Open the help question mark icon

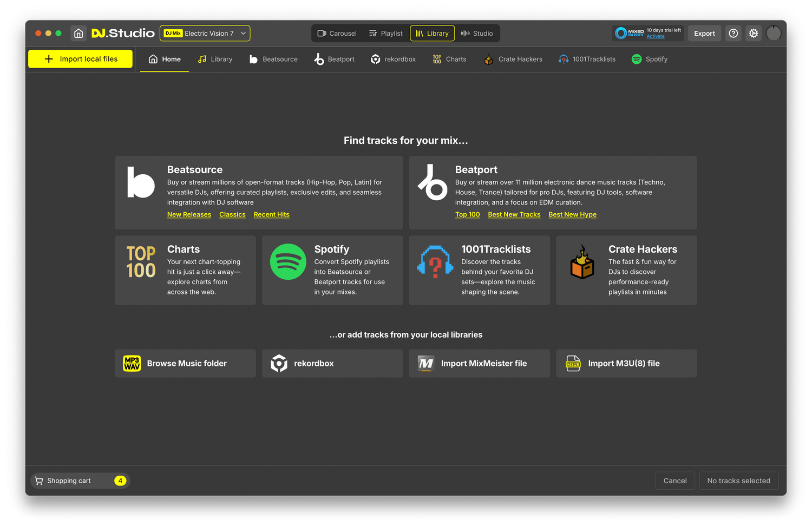click(x=733, y=34)
